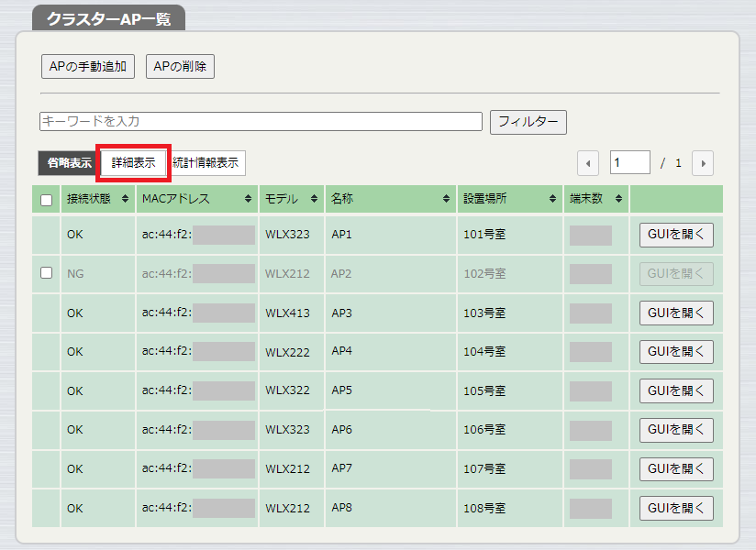Click the right pagination arrow
This screenshot has height=550, width=756.
tap(702, 162)
